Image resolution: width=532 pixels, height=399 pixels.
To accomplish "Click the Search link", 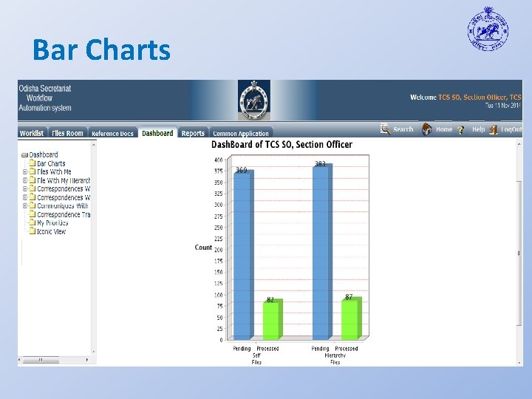I will click(403, 129).
